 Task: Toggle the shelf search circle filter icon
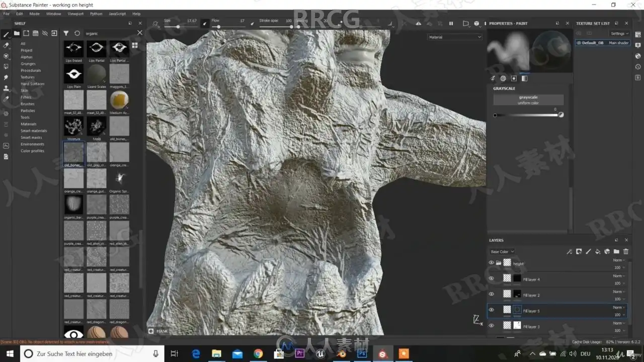(77, 33)
